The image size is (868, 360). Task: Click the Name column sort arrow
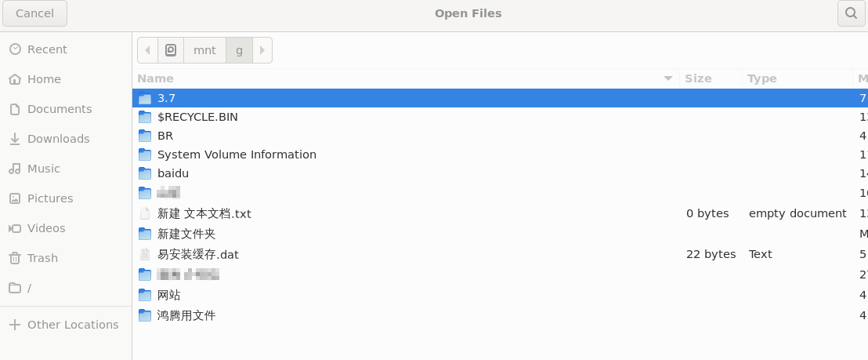668,78
